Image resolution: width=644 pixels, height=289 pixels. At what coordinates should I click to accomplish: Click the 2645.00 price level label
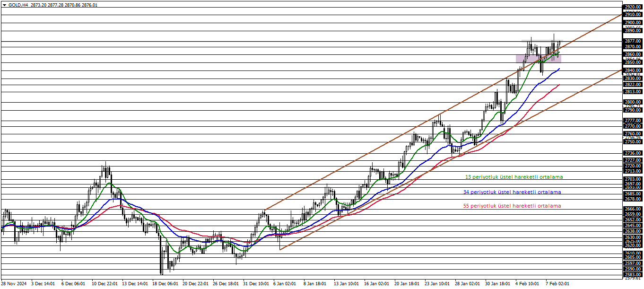633,226
